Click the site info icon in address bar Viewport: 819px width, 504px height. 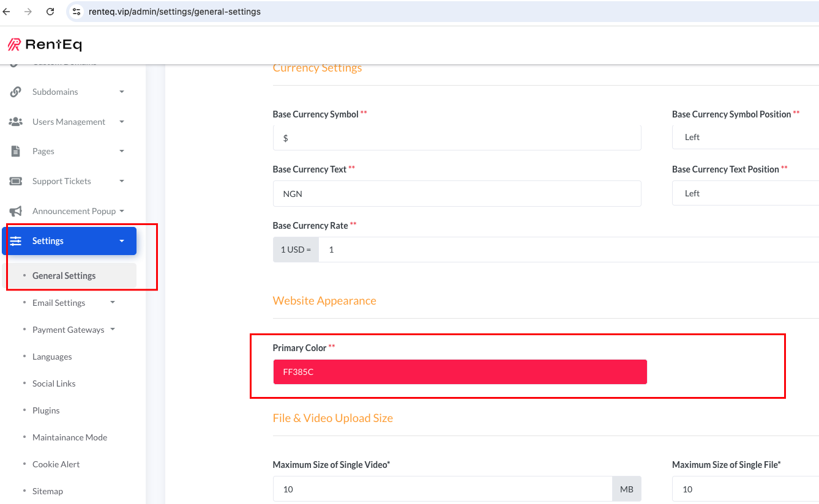(77, 12)
